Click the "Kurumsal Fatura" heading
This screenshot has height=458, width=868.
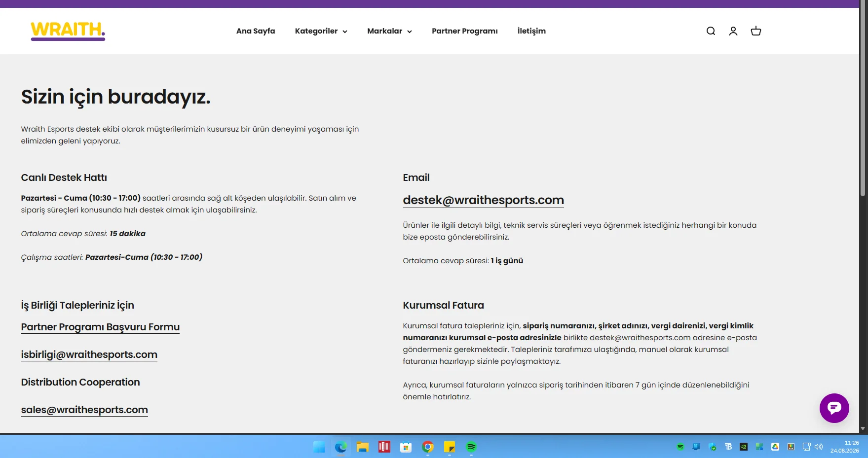click(x=443, y=305)
